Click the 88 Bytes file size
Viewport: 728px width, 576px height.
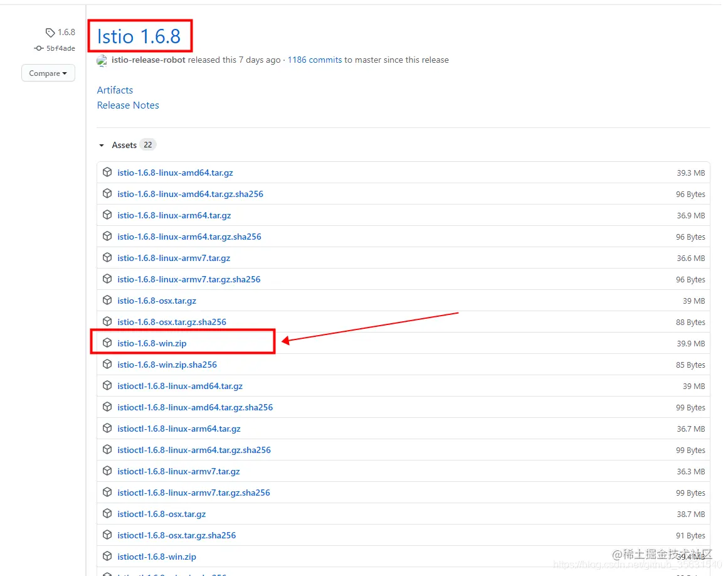coord(690,323)
